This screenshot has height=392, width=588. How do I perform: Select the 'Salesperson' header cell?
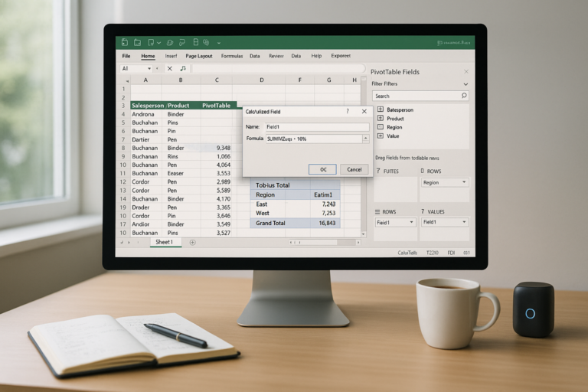pyautogui.click(x=147, y=106)
